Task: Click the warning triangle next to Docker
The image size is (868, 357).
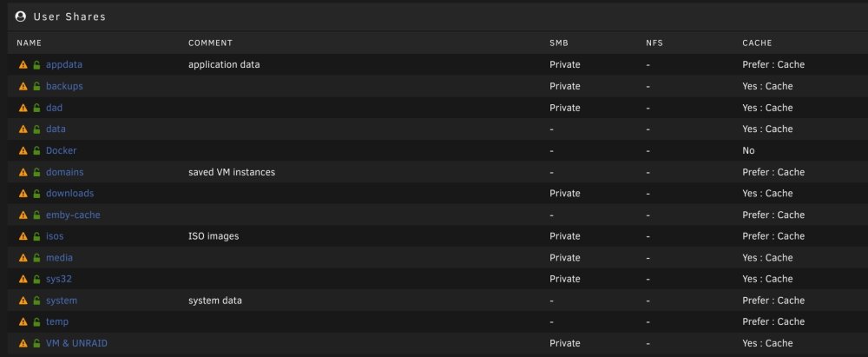Action: pos(23,151)
